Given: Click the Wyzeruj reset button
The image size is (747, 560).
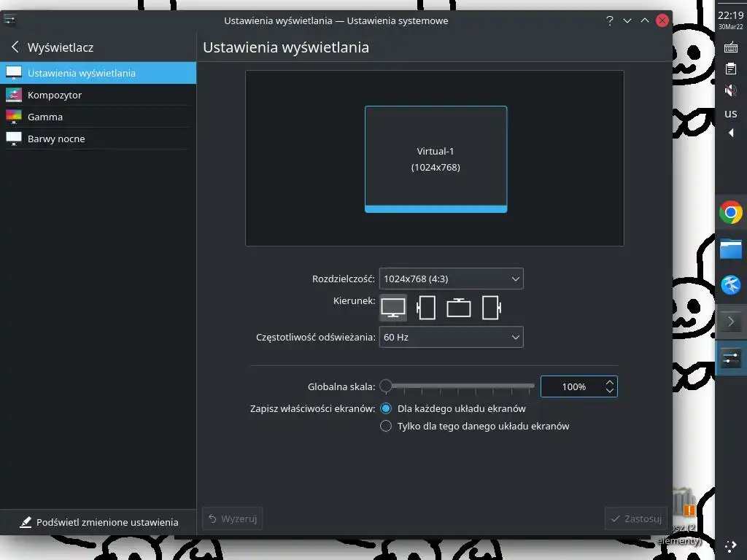Looking at the screenshot, I should pyautogui.click(x=233, y=518).
